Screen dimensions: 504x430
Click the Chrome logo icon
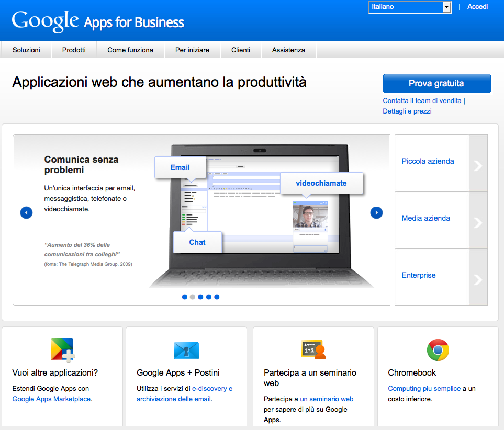tap(438, 350)
